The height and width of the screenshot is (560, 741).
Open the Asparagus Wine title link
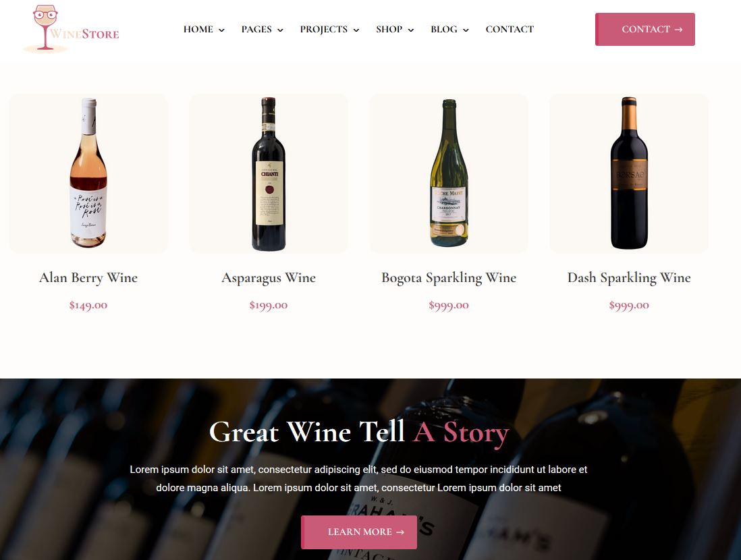[269, 278]
